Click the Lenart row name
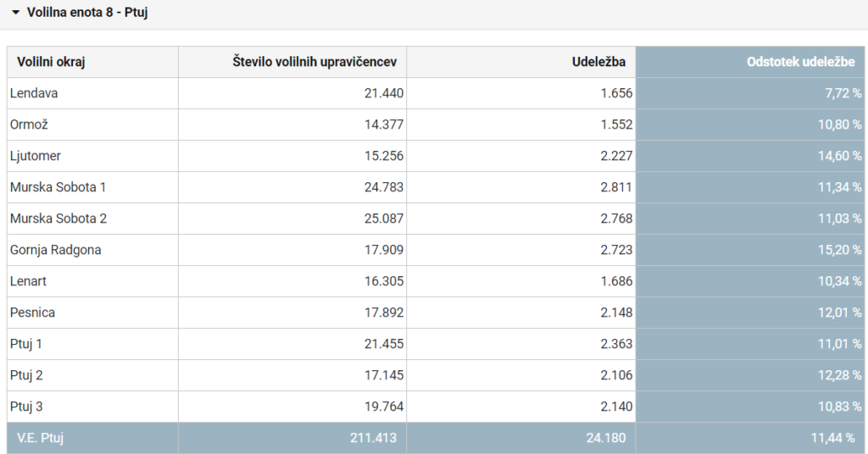Image resolution: width=868 pixels, height=454 pixels. coord(28,281)
